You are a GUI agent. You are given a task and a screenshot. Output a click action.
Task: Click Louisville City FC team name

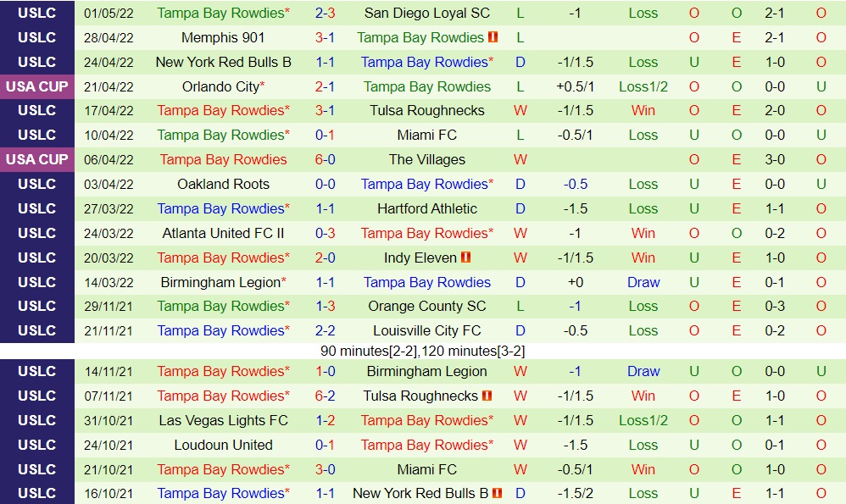(x=426, y=330)
